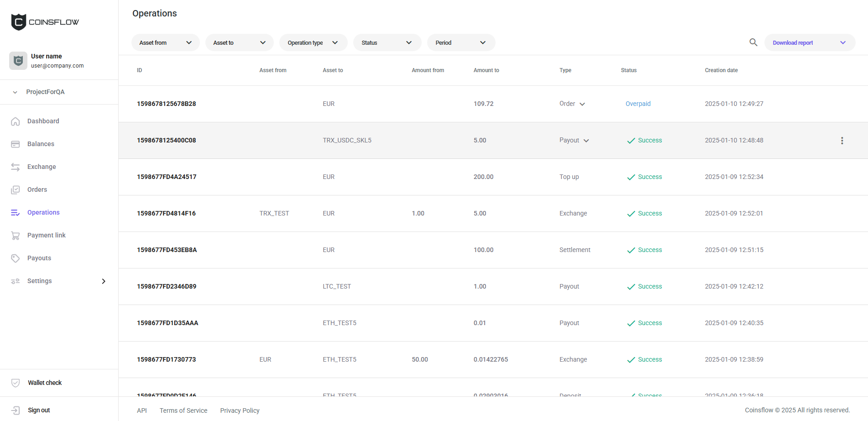
Task: Open the Terms of Service link
Action: click(x=183, y=410)
